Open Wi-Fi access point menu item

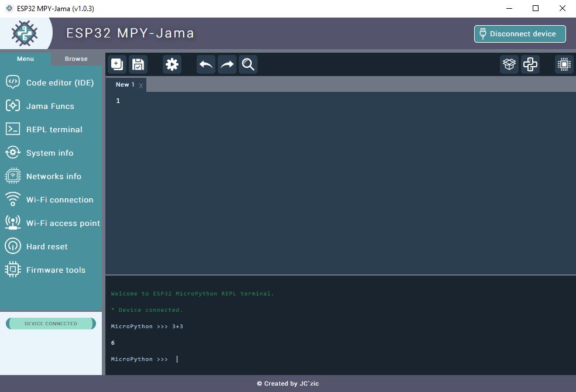(51, 223)
